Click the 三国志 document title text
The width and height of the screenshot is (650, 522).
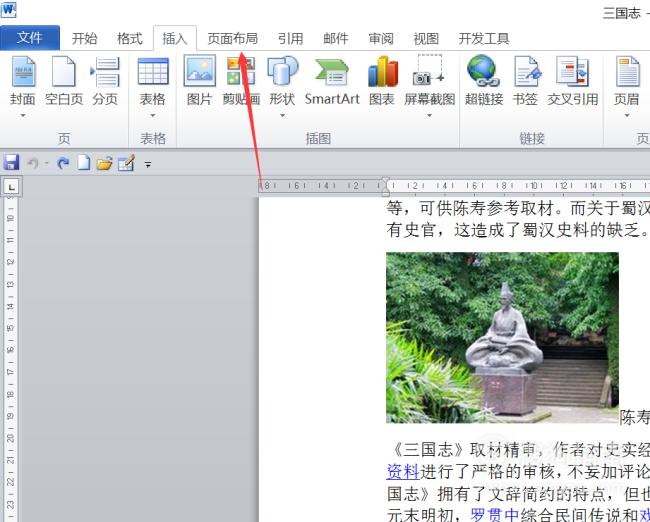click(x=622, y=13)
